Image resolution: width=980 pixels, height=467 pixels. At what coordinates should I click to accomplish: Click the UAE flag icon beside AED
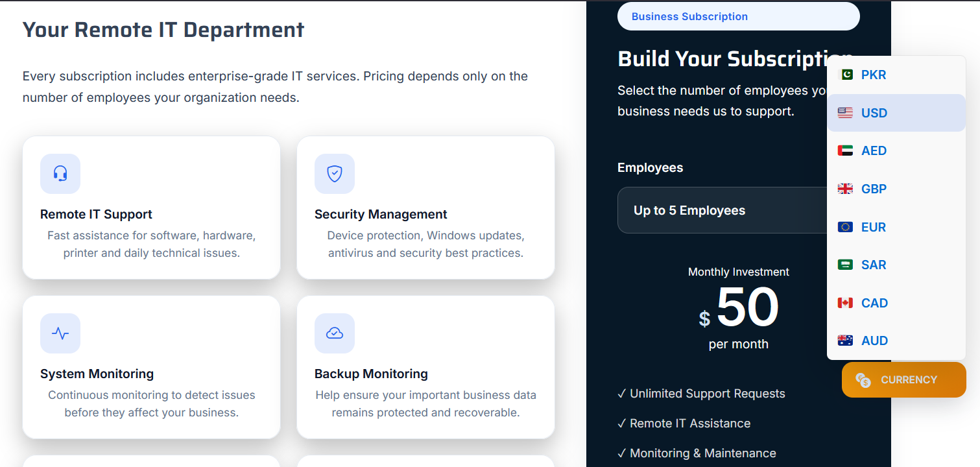point(845,150)
